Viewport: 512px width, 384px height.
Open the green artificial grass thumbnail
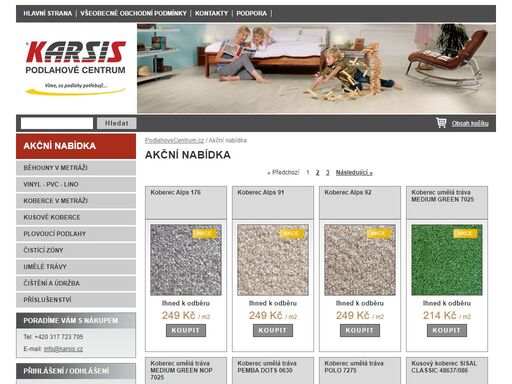pyautogui.click(x=447, y=260)
